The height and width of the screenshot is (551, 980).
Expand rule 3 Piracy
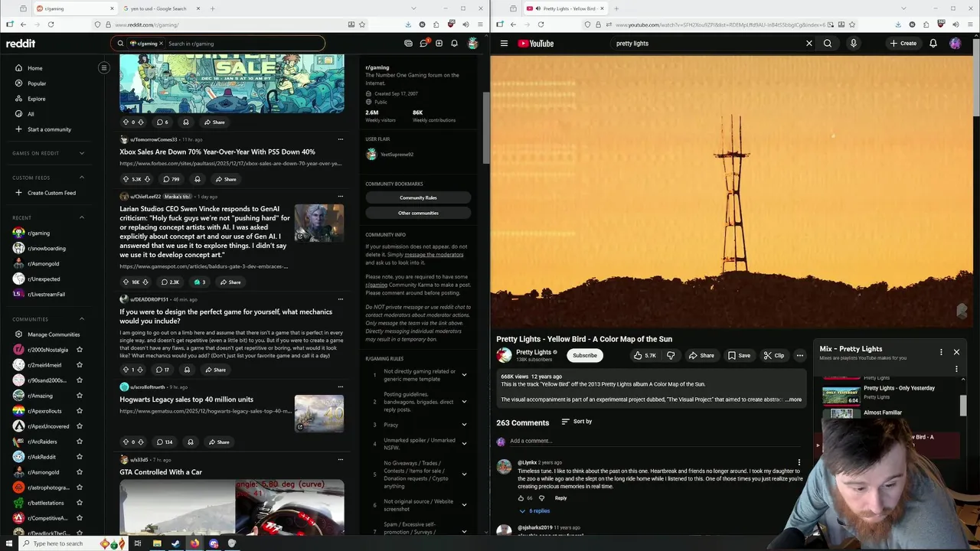pyautogui.click(x=464, y=425)
